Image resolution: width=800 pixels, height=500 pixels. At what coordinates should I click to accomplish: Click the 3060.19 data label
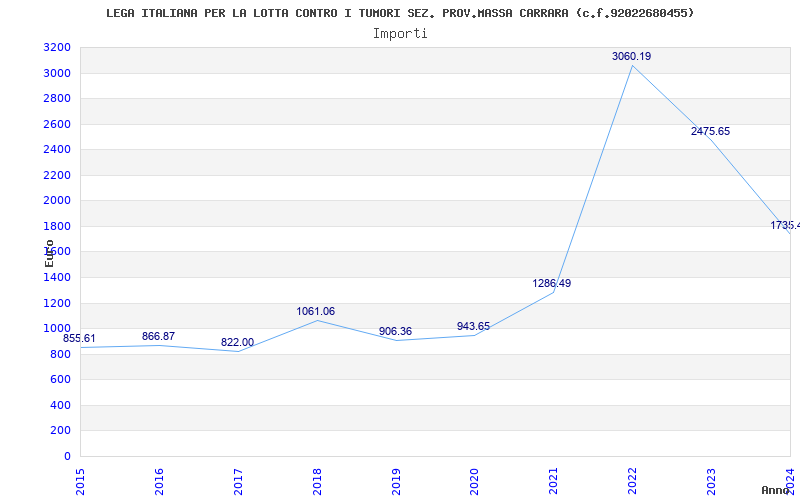pos(632,57)
